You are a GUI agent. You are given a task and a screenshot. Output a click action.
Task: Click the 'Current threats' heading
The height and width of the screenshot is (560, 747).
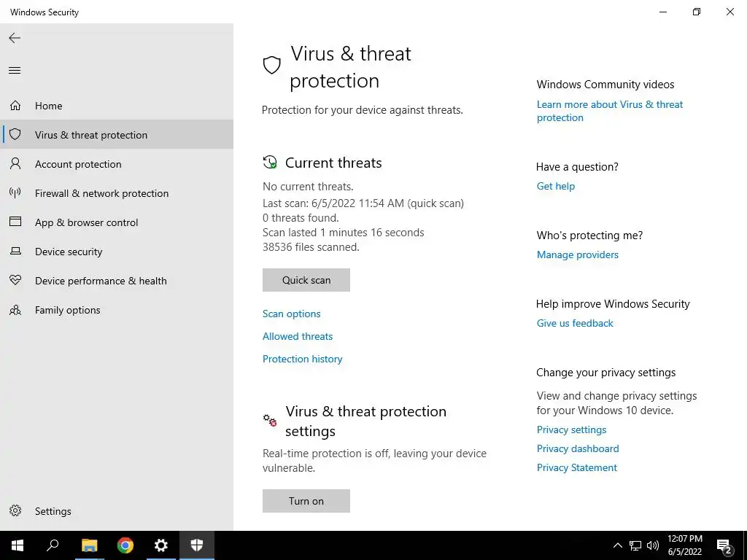333,163
